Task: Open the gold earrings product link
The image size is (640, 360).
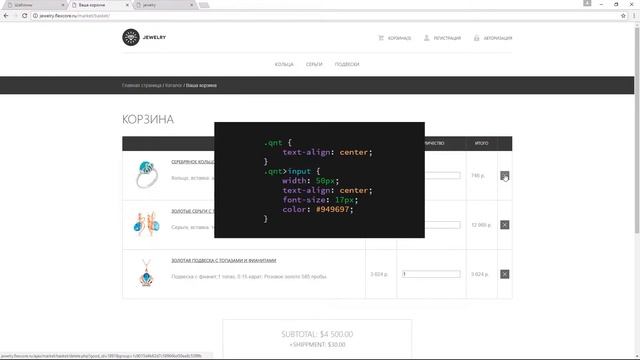Action: click(x=192, y=211)
